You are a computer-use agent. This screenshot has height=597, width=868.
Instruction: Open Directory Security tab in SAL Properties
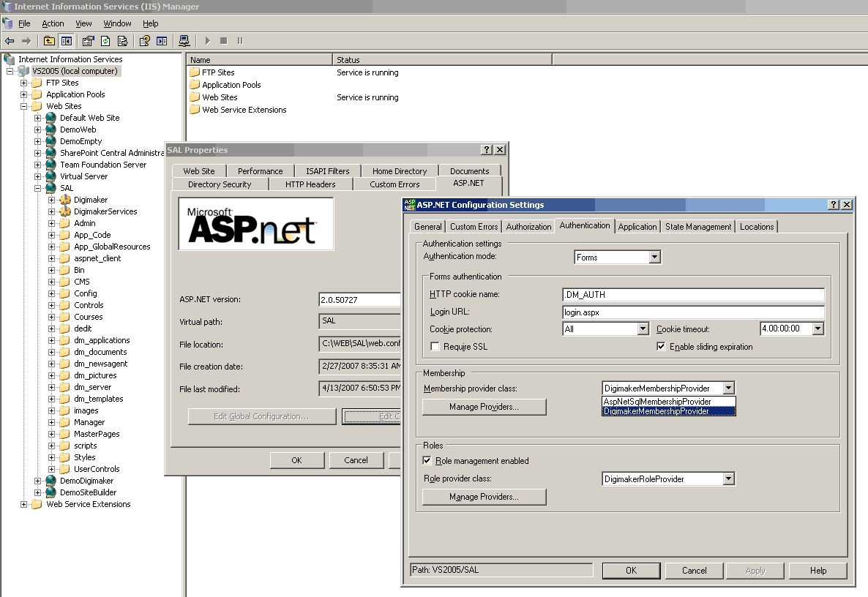point(220,184)
